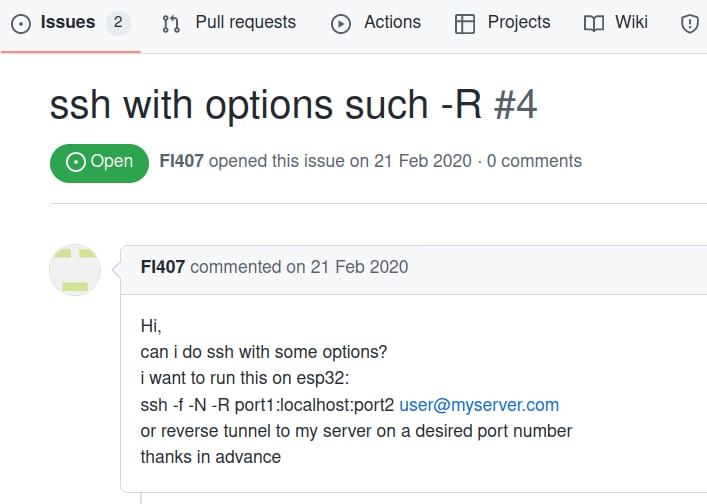
Task: Select the Wiki tab
Action: 631,22
